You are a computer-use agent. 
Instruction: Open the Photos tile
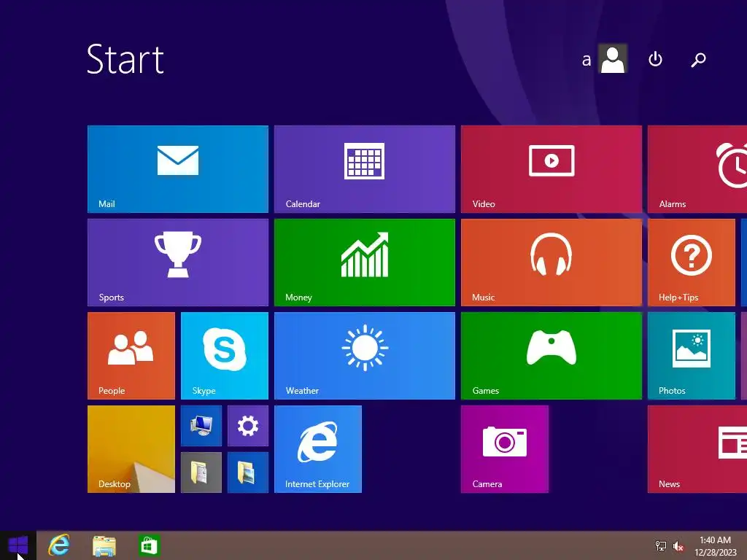692,356
